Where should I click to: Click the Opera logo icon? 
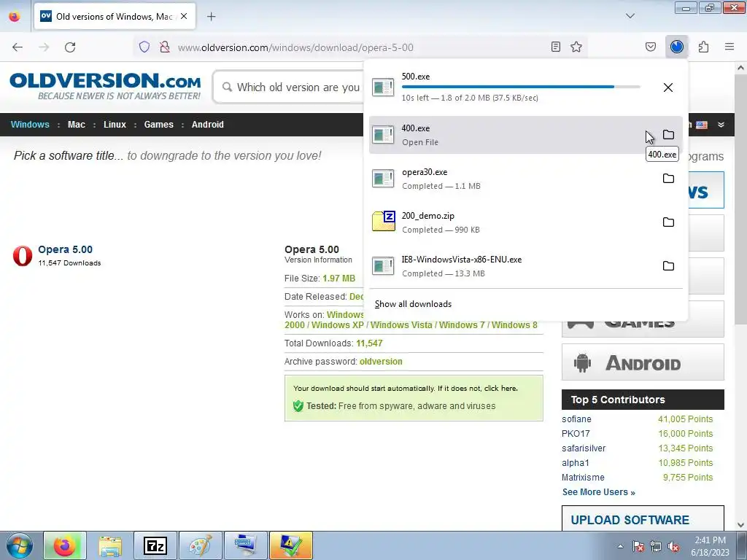pyautogui.click(x=23, y=256)
